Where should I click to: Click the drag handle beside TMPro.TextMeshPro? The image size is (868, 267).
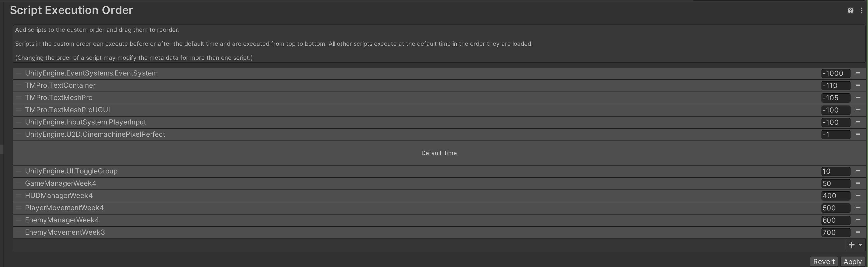tap(19, 98)
